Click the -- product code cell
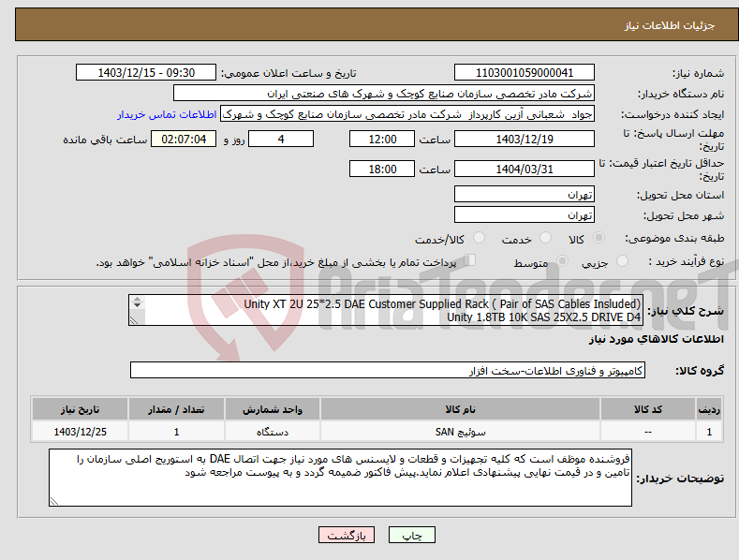 tap(648, 432)
